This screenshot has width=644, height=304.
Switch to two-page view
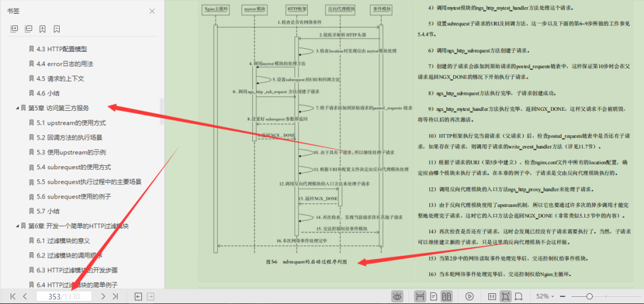[445, 296]
